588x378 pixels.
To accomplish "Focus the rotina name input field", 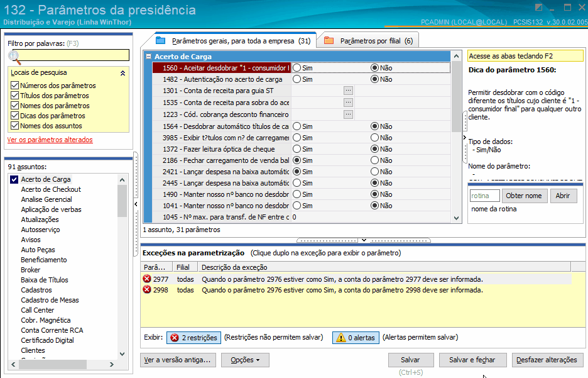I will pos(485,196).
